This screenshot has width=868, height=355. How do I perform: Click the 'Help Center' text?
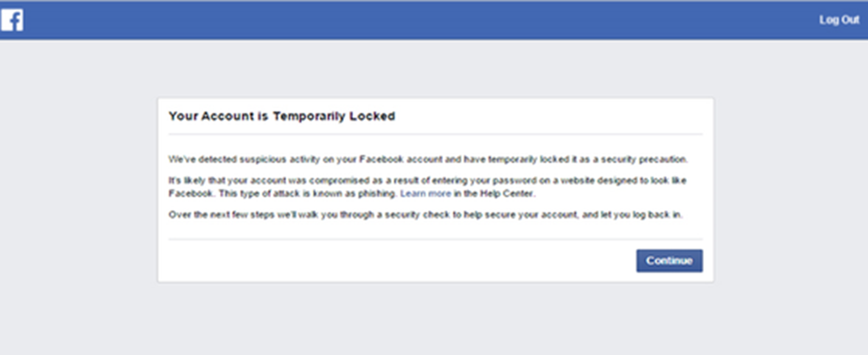pyautogui.click(x=506, y=193)
